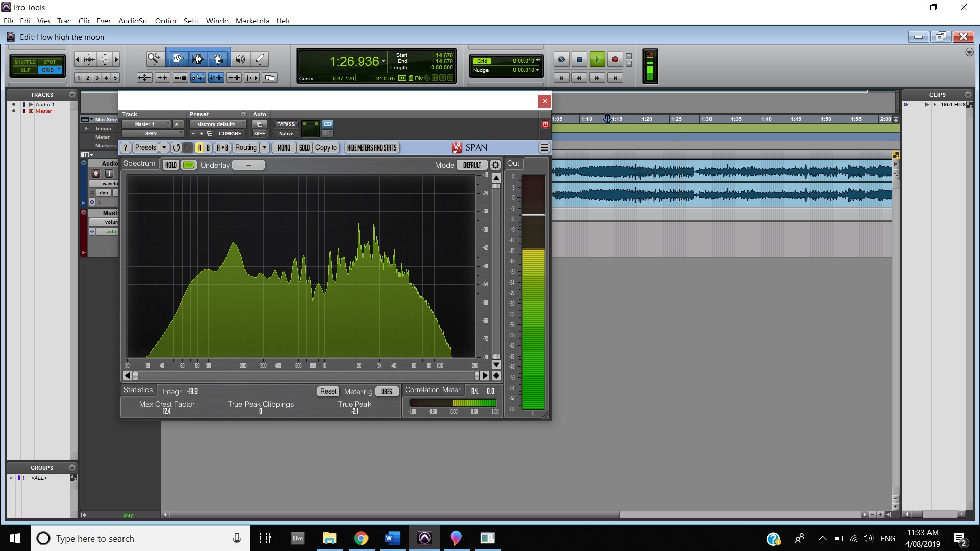Click Reset in the Statistics panel

[328, 392]
